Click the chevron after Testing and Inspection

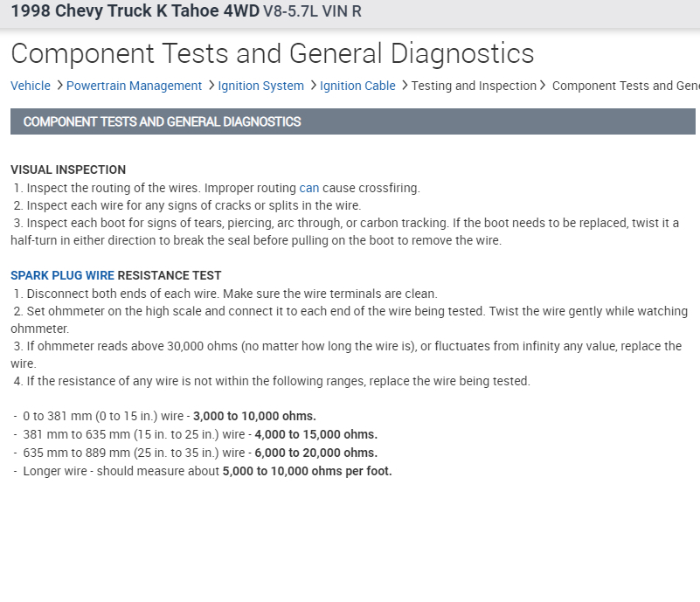(x=544, y=86)
